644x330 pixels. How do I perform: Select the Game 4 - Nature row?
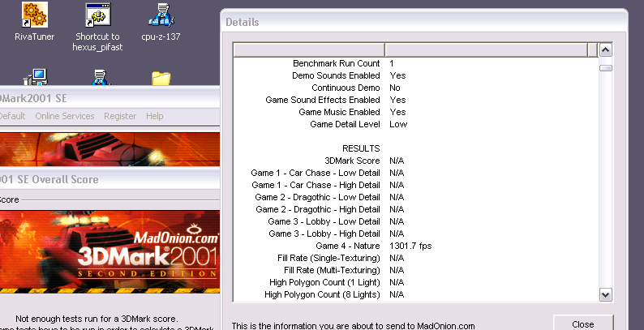click(415, 246)
